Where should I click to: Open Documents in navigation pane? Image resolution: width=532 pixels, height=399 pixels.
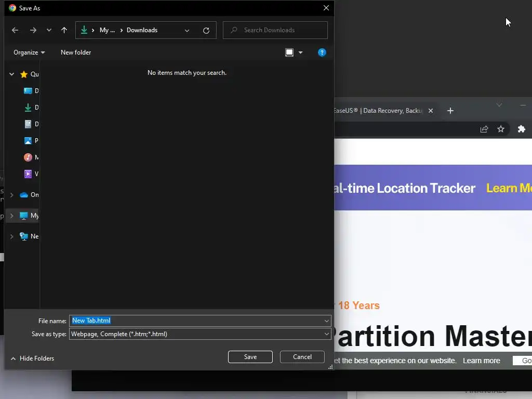(31, 124)
